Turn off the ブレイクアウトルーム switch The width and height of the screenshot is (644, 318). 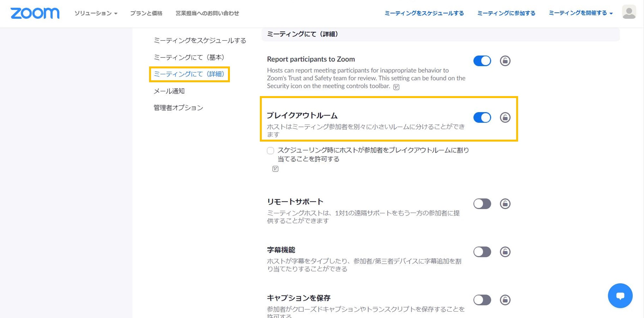click(x=482, y=117)
